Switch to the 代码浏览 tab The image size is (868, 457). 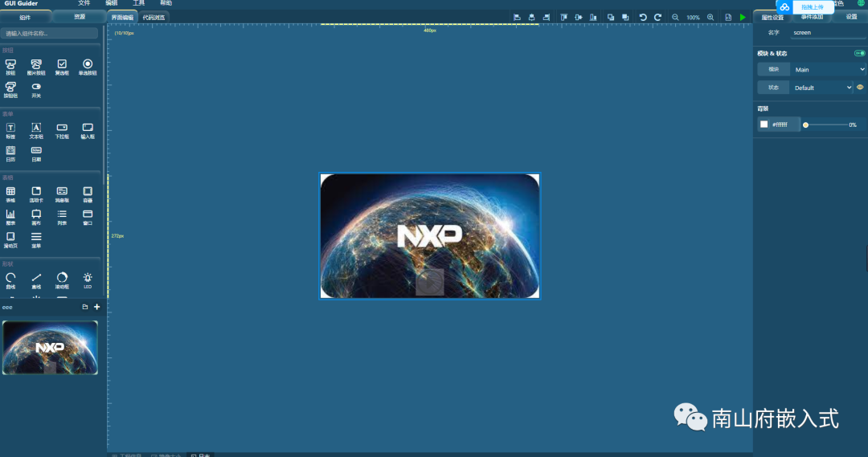154,17
